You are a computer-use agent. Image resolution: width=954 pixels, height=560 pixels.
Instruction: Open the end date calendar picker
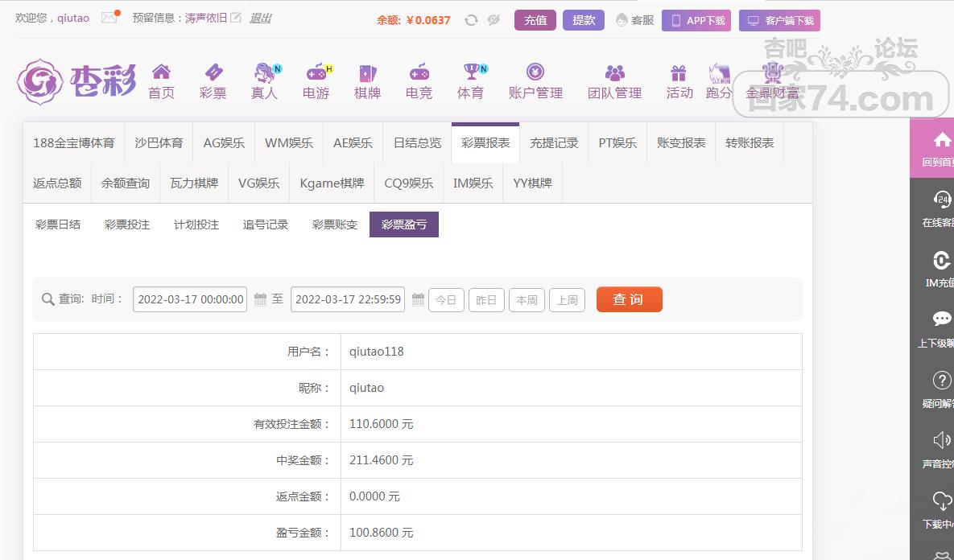(x=418, y=299)
